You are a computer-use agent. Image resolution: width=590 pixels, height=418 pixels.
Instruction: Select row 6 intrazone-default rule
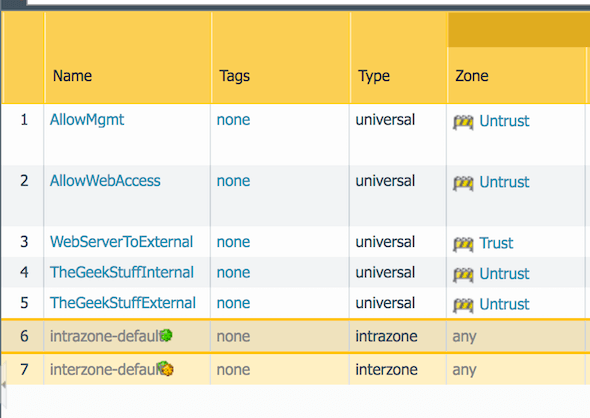pyautogui.click(x=295, y=336)
